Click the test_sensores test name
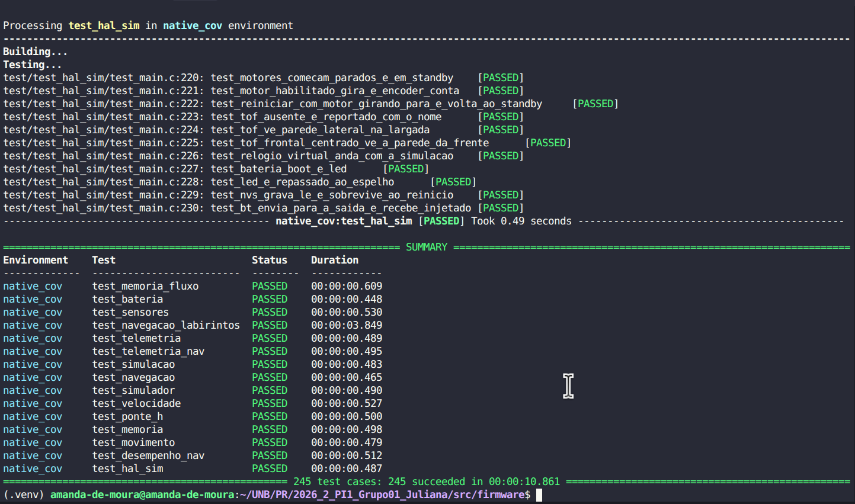Viewport: 855px width, 504px height. (x=130, y=312)
